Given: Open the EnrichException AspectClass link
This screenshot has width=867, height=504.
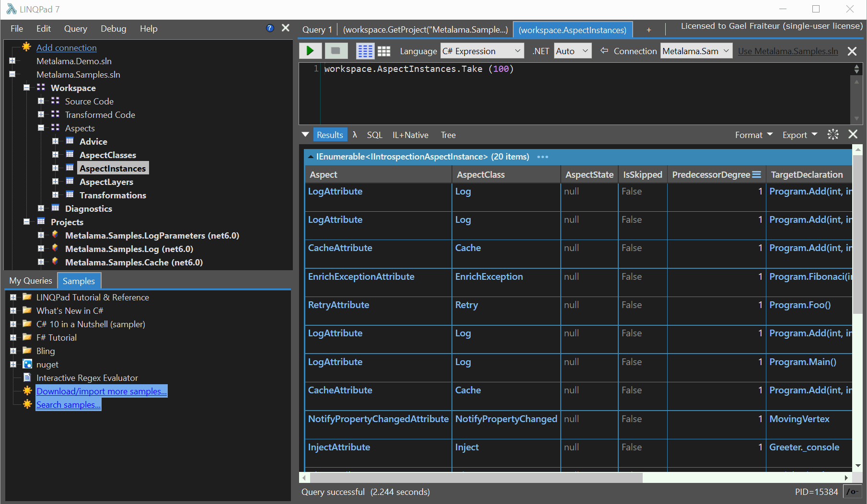Looking at the screenshot, I should (489, 276).
